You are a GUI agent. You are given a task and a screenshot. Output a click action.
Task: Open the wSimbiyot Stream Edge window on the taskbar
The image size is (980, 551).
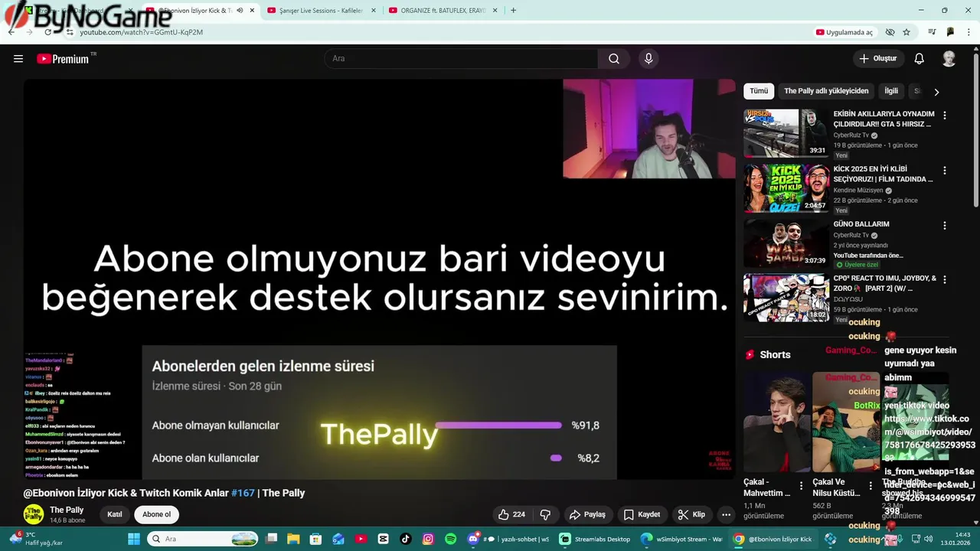[x=681, y=539]
